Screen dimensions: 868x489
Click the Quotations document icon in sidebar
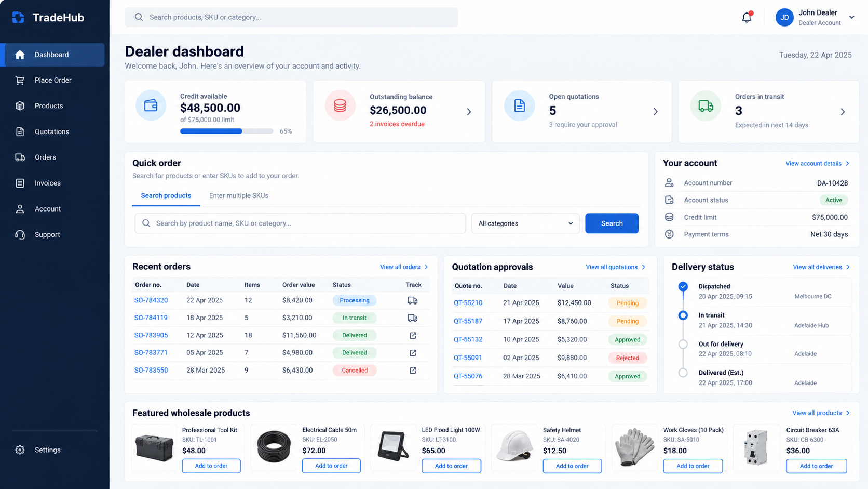(x=20, y=131)
